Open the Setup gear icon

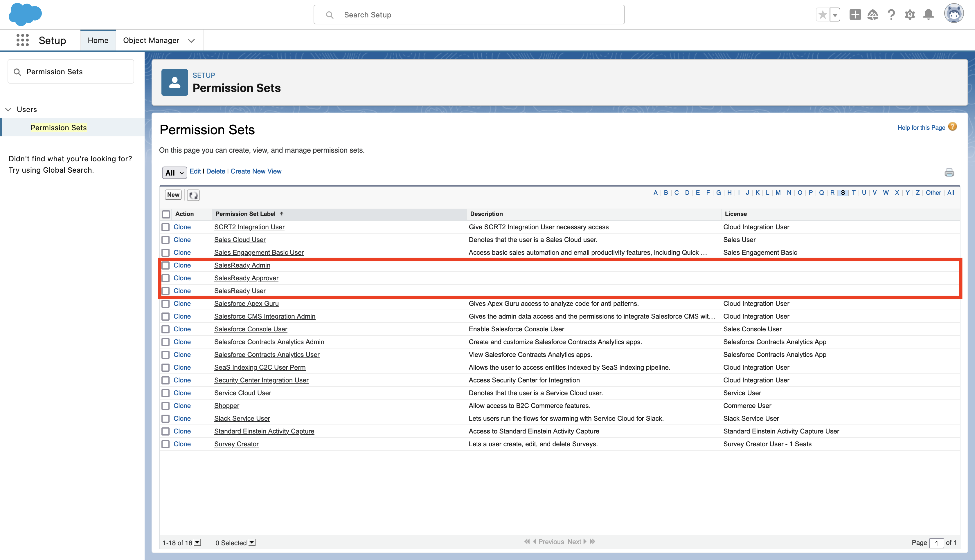point(910,15)
